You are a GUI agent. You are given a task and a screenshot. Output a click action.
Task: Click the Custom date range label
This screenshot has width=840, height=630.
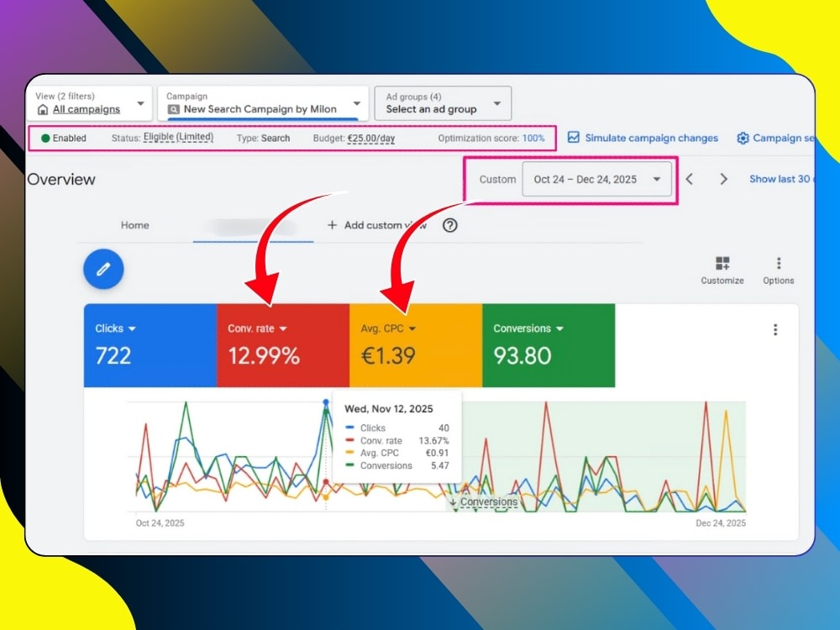pyautogui.click(x=497, y=180)
